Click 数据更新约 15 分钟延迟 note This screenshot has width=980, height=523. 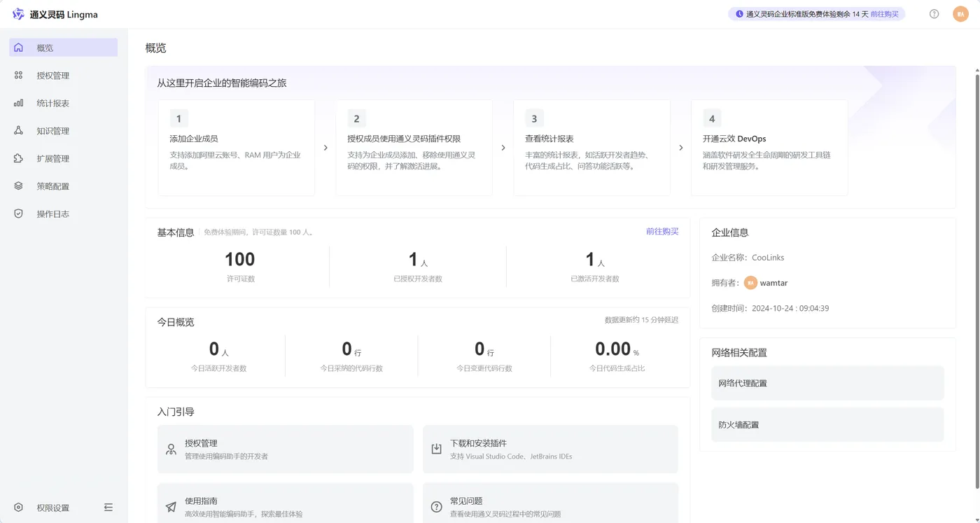tap(641, 320)
